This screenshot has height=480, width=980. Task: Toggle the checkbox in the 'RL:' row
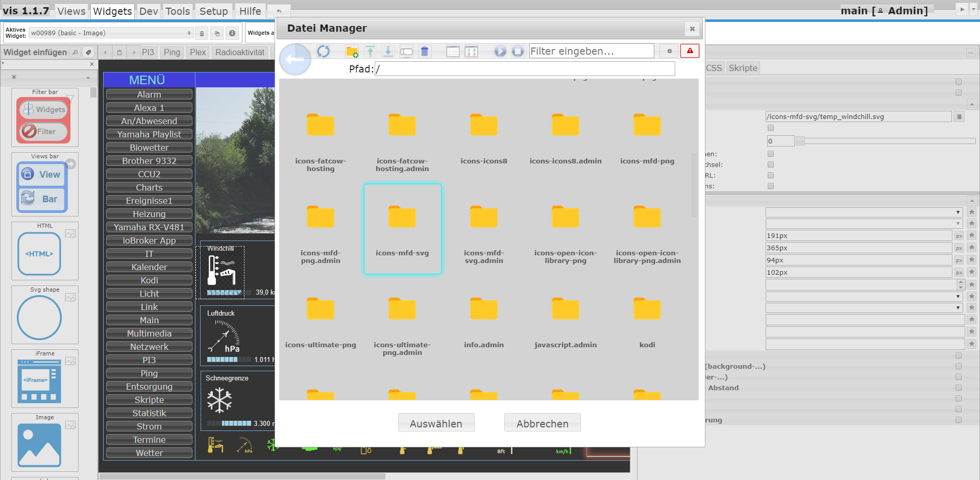(771, 175)
